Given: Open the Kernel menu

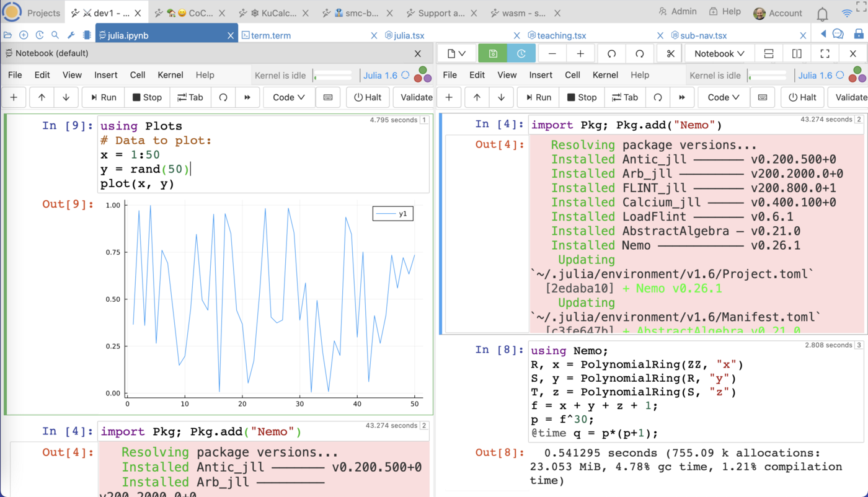Looking at the screenshot, I should point(170,75).
